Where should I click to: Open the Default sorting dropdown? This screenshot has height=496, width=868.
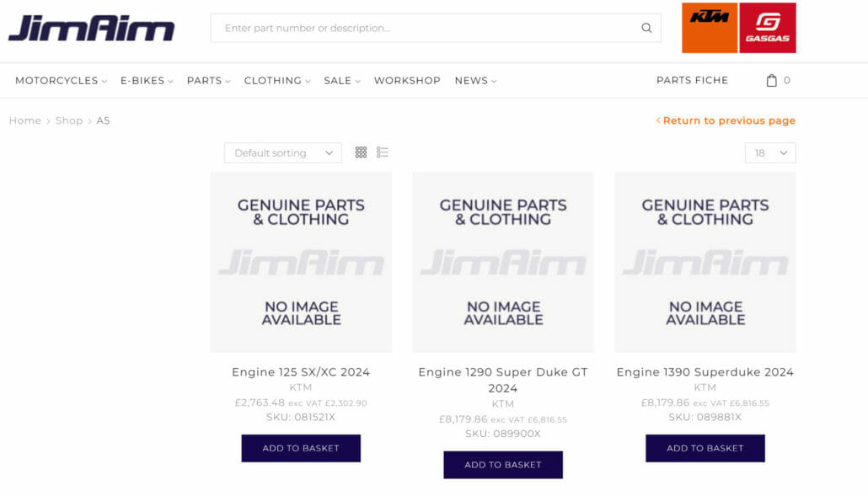pyautogui.click(x=282, y=153)
